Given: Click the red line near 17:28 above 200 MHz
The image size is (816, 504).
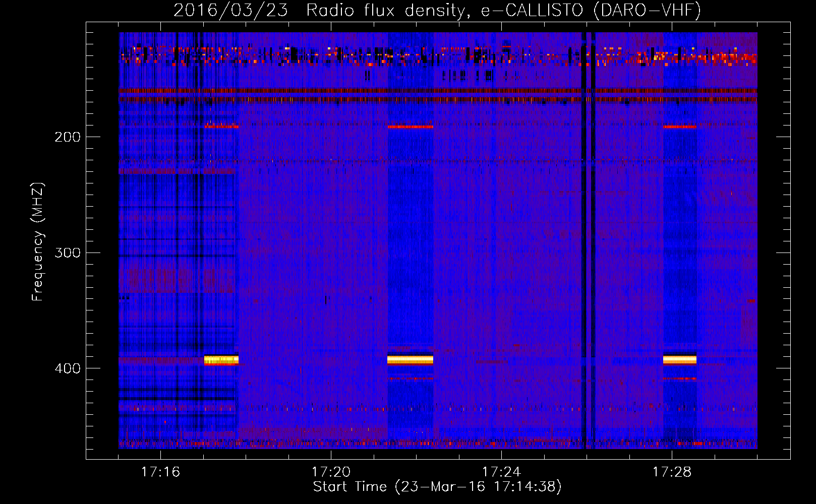Looking at the screenshot, I should tap(679, 127).
